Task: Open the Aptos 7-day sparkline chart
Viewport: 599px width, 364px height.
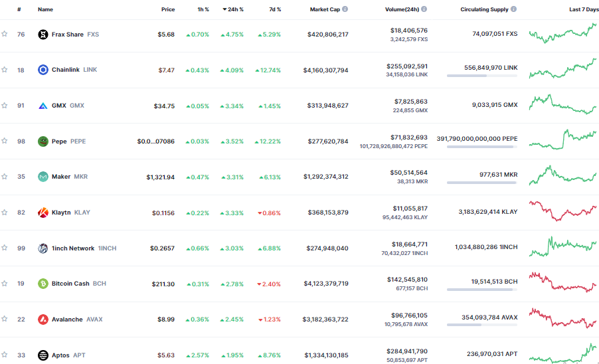Action: coord(563,354)
